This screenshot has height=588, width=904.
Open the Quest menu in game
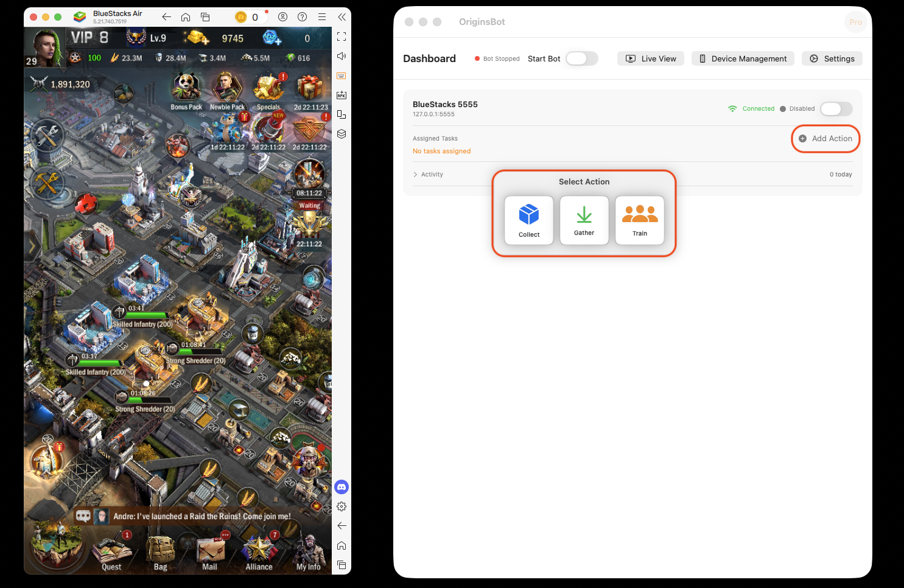[x=111, y=553]
